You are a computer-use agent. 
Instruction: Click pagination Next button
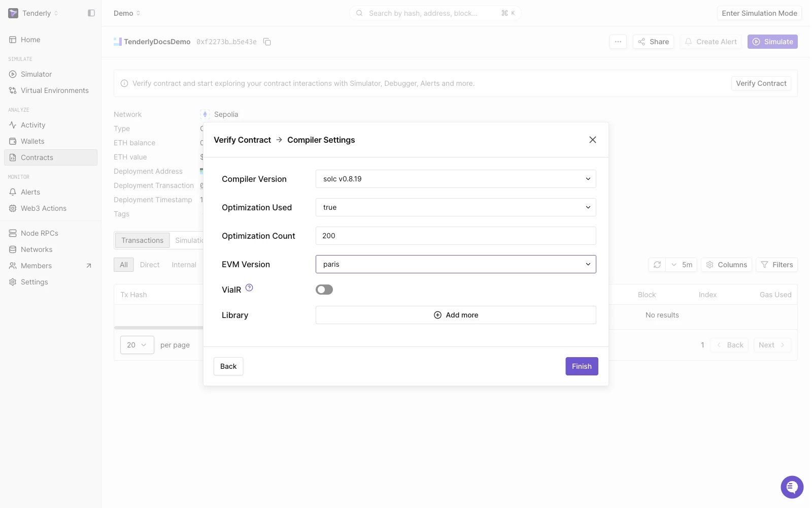772,345
